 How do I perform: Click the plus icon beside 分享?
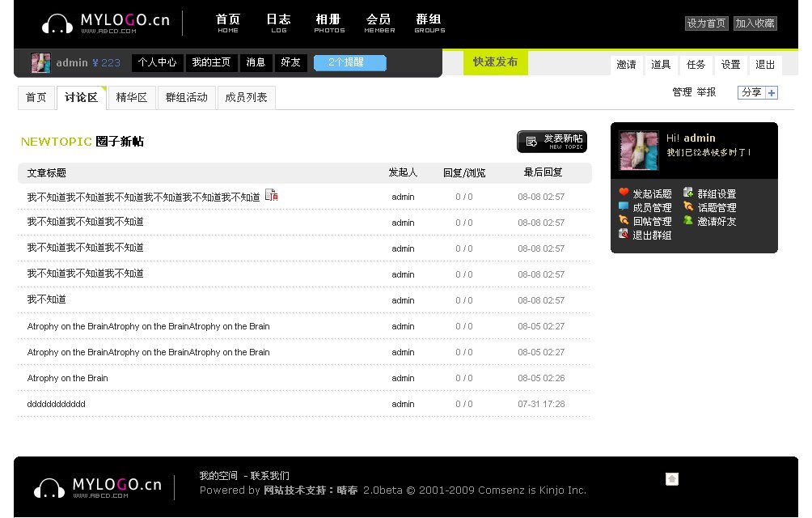tap(772, 93)
